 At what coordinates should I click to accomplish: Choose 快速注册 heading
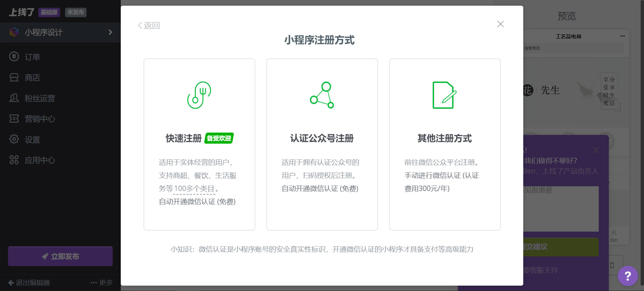pyautogui.click(x=183, y=138)
